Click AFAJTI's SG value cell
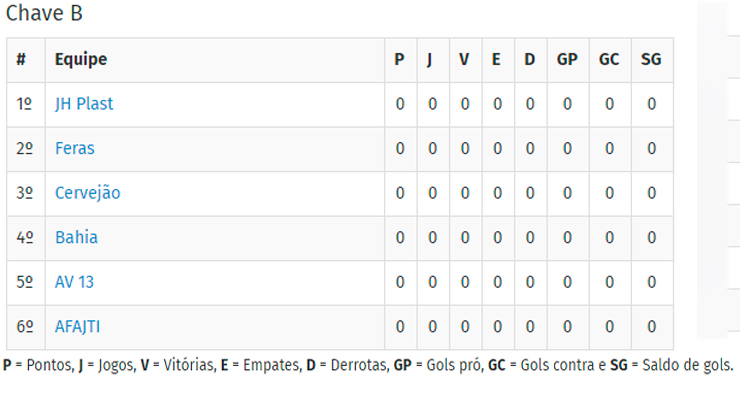Image resolution: width=740 pixels, height=418 pixels. [x=652, y=327]
